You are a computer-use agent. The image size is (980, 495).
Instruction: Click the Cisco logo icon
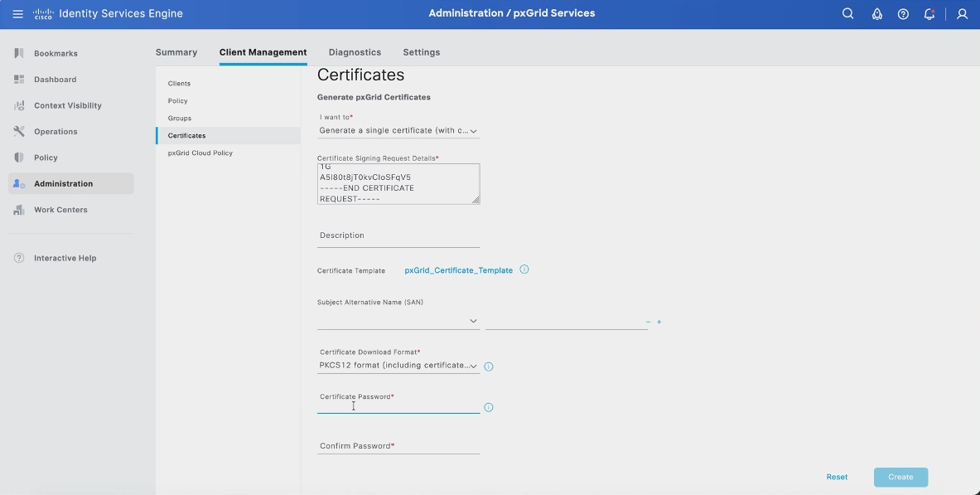(43, 14)
